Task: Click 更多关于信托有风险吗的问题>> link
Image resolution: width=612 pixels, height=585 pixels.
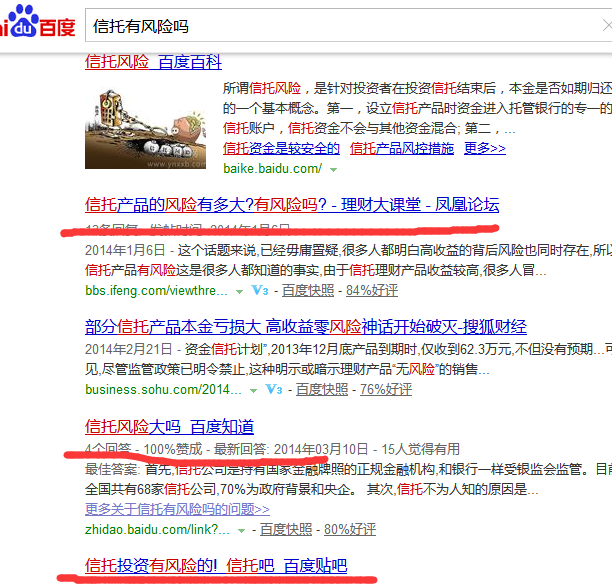Action: (x=177, y=509)
